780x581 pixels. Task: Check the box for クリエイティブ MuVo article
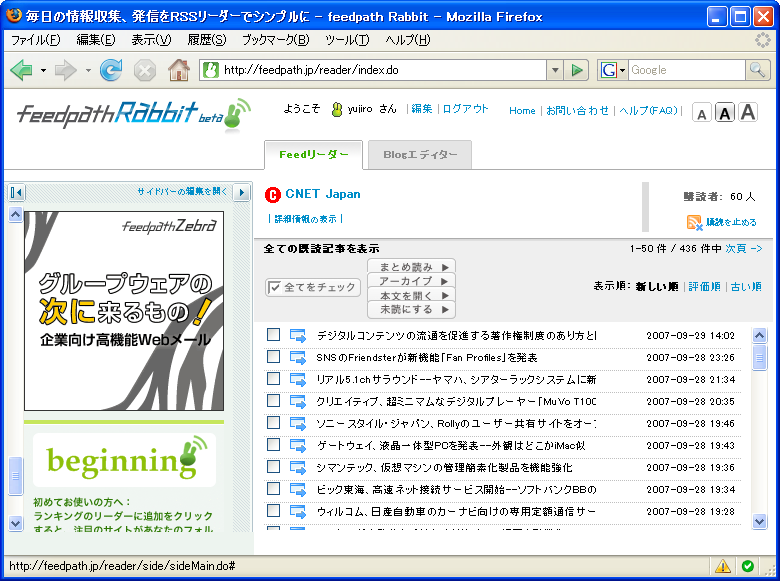273,400
